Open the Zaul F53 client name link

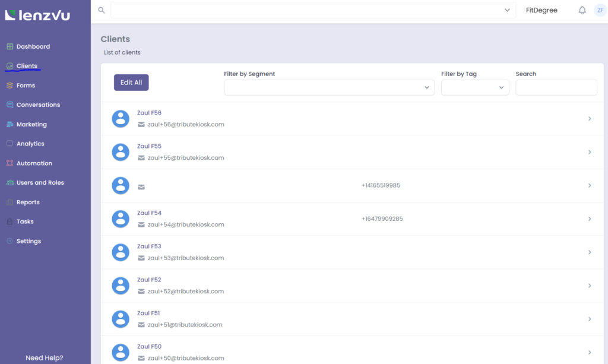pyautogui.click(x=149, y=246)
